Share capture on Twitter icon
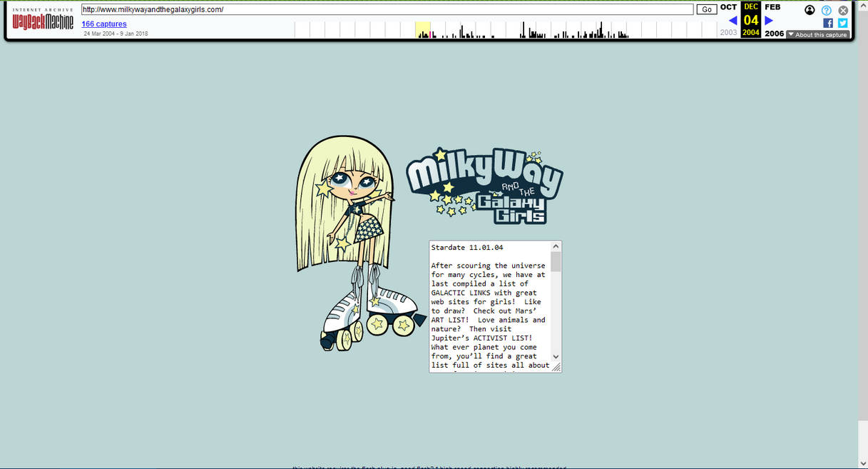 tap(842, 23)
